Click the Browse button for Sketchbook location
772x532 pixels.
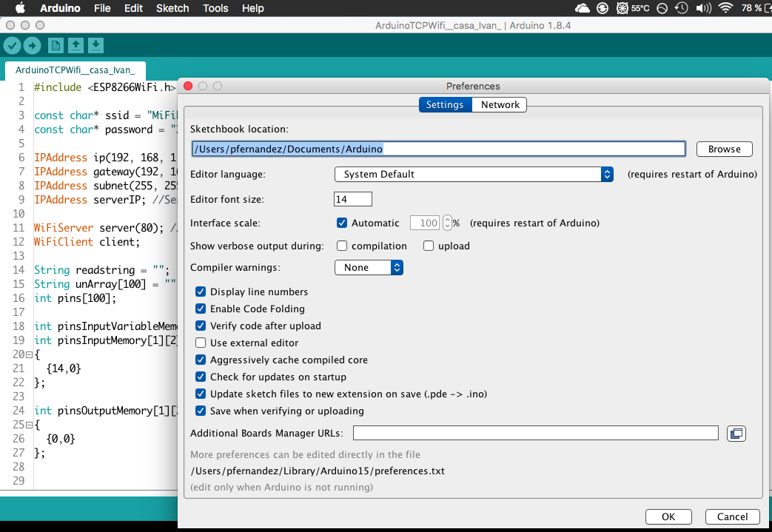(724, 149)
